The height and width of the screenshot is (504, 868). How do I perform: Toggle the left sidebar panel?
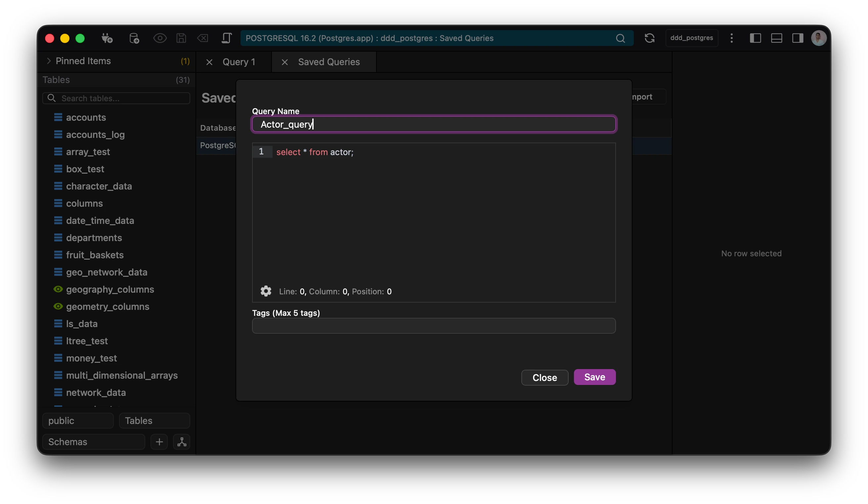[756, 38]
